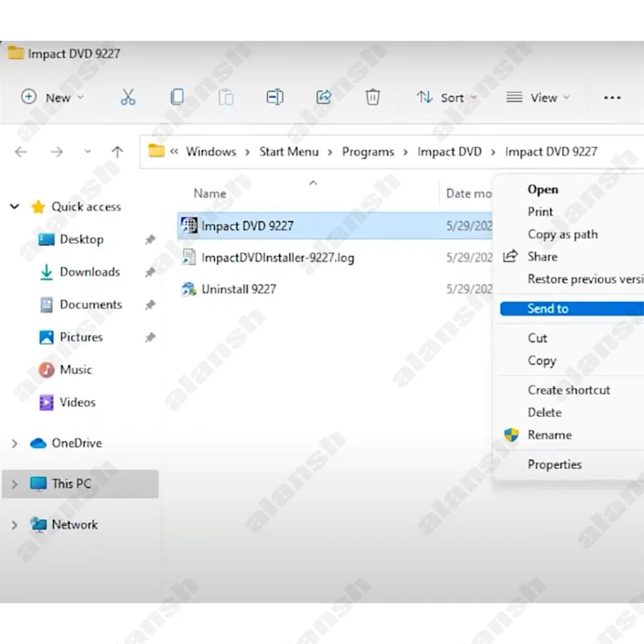
Task: Unpin Desktop using its pin icon
Action: 150,240
